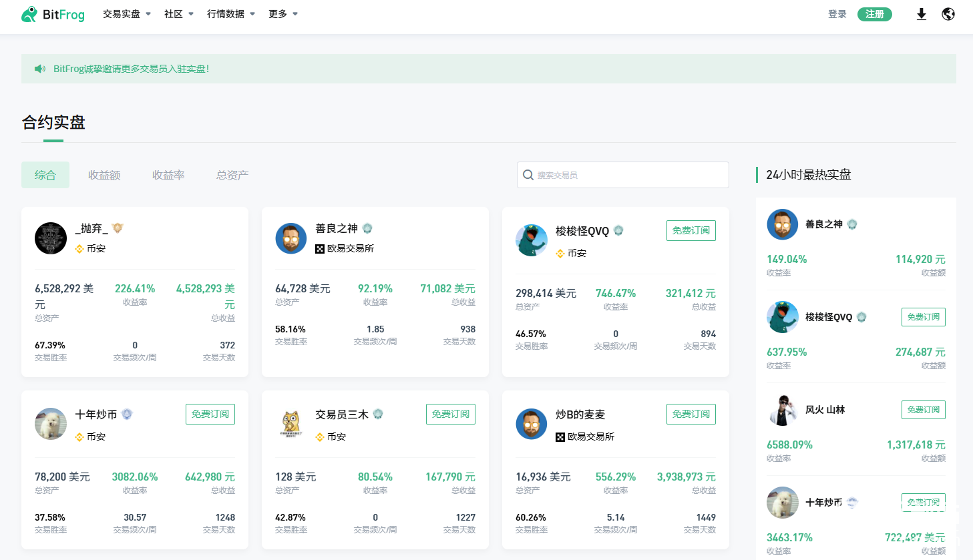Select the 总资产 tab
The image size is (973, 560).
pos(232,174)
